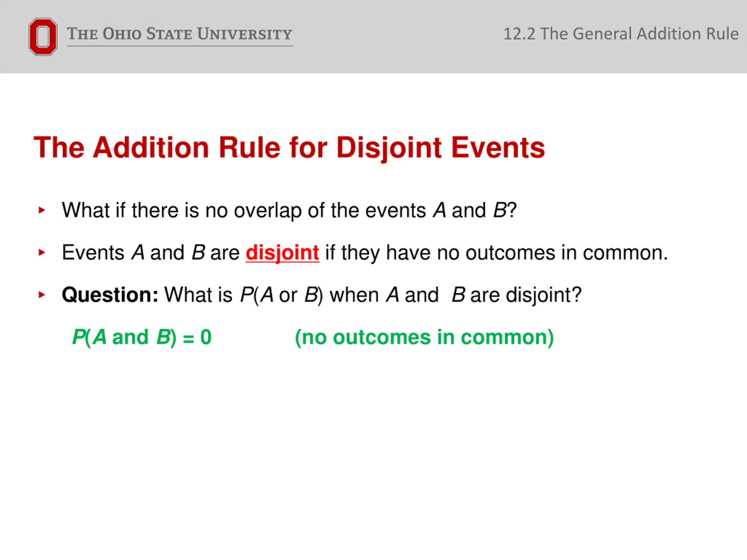Click the 12.2 The General Addition Rule header
Screen dimensions: 747x560
coord(621,34)
